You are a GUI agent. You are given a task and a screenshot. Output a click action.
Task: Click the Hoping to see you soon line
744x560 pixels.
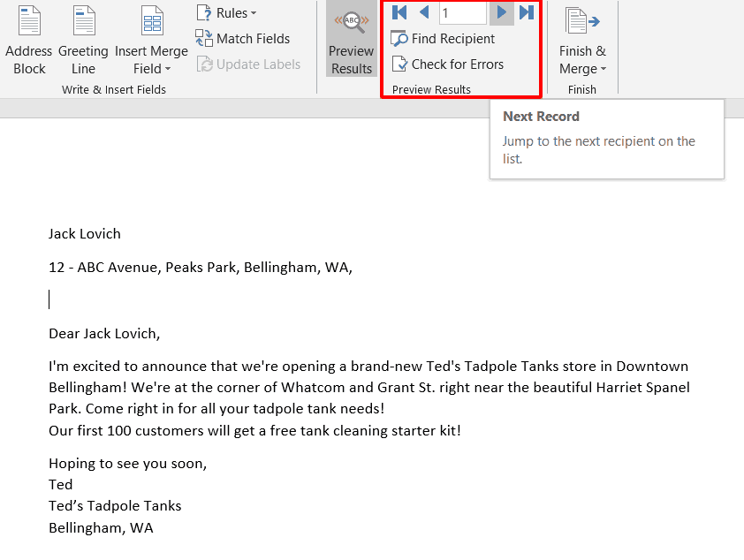coord(127,464)
